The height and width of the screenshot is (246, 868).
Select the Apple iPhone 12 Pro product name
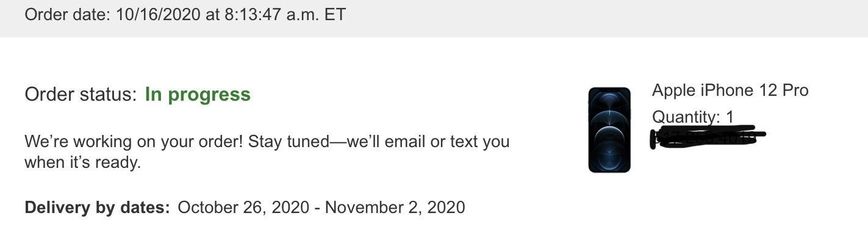[730, 91]
